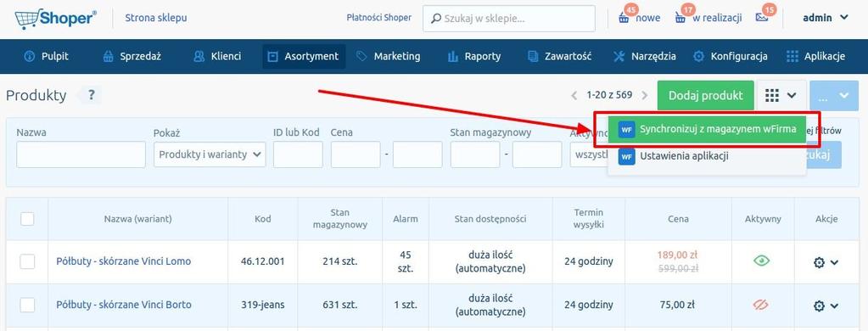Open messages envelope icon with badge
The width and height of the screenshot is (868, 331).
tap(762, 18)
